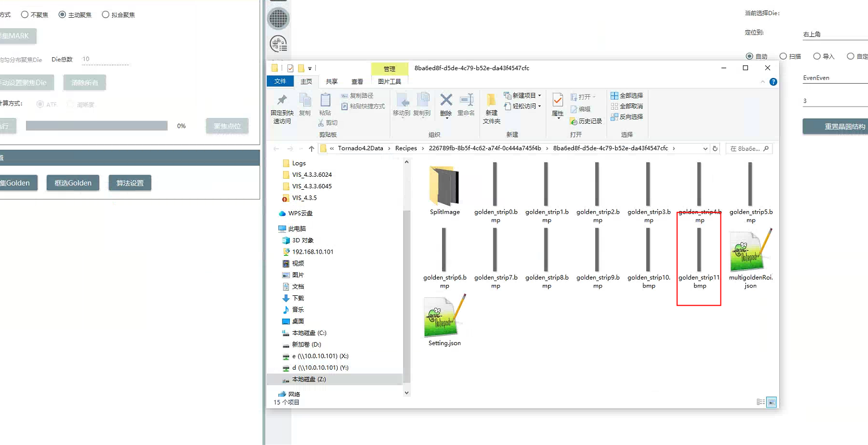868x445 pixels.
Task: Click the 聚焦点位 button
Action: click(x=227, y=126)
